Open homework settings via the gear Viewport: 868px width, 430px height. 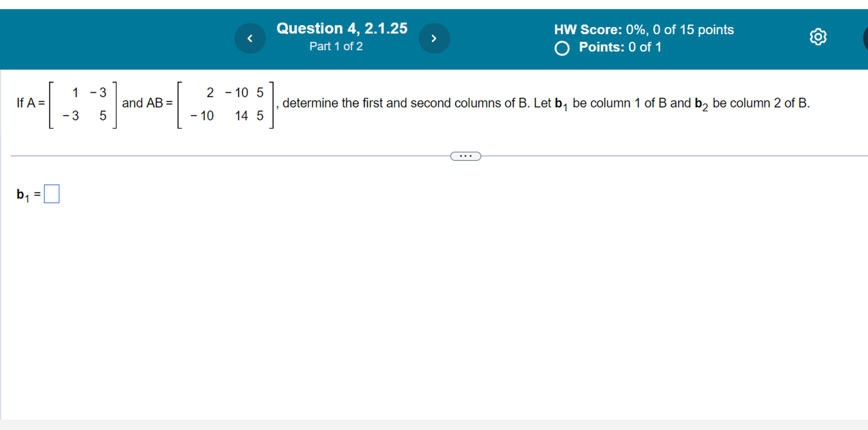click(x=818, y=38)
